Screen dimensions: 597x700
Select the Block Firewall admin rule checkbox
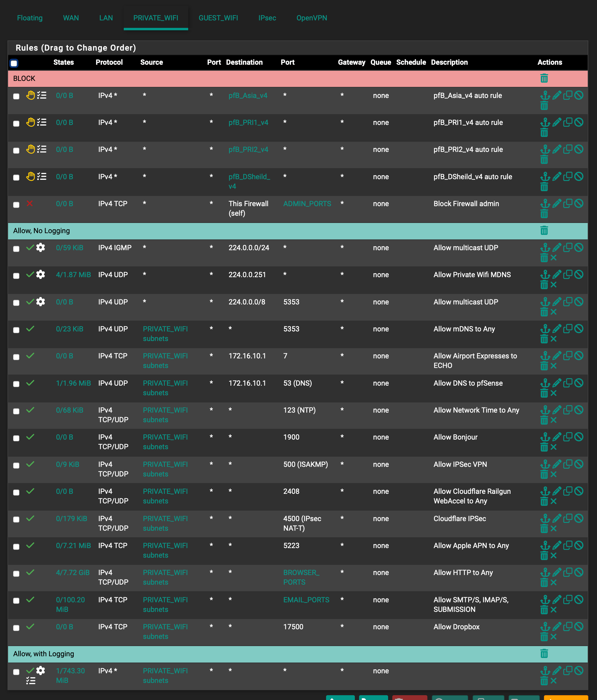point(16,205)
